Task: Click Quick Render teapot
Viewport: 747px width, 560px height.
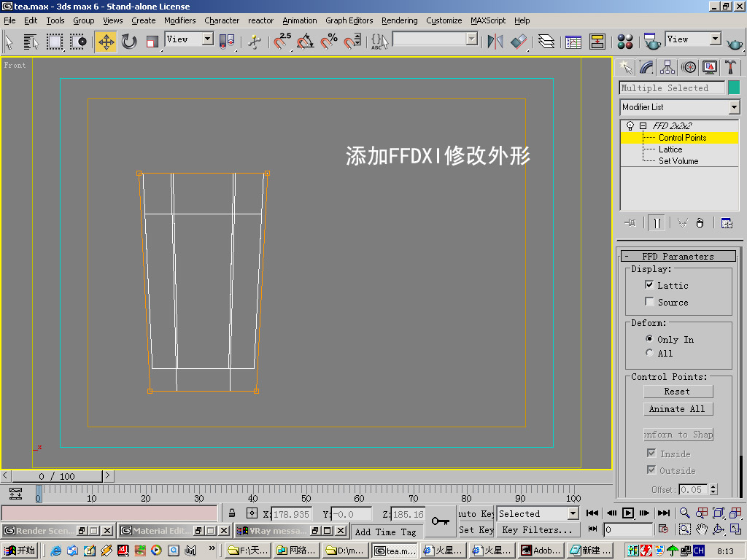Action: click(735, 43)
